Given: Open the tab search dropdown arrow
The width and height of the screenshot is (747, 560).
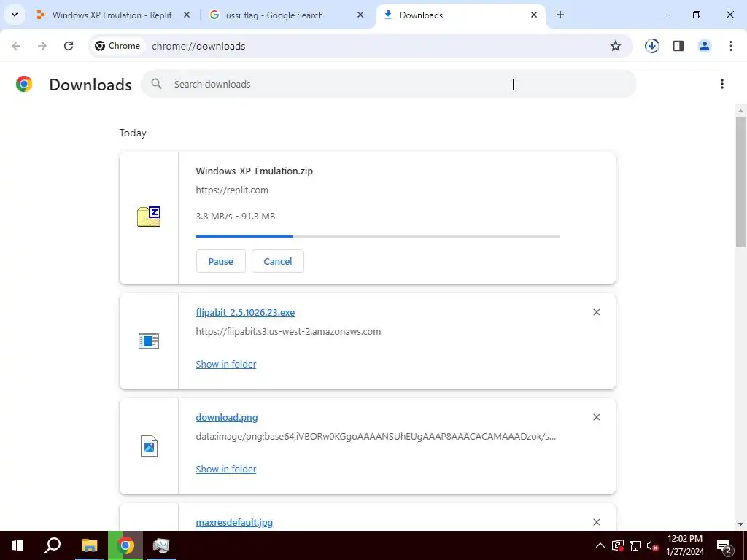Looking at the screenshot, I should (x=15, y=15).
